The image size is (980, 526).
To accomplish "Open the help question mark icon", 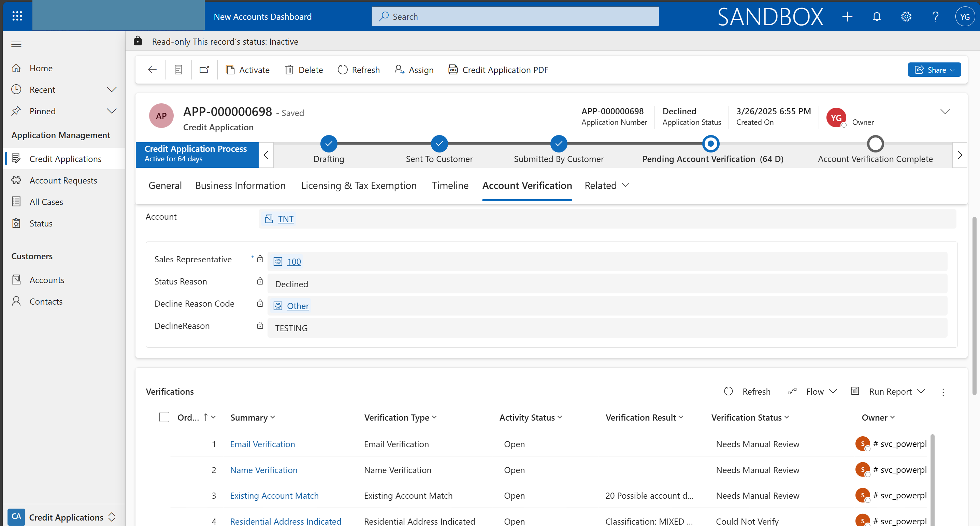I will (x=935, y=16).
